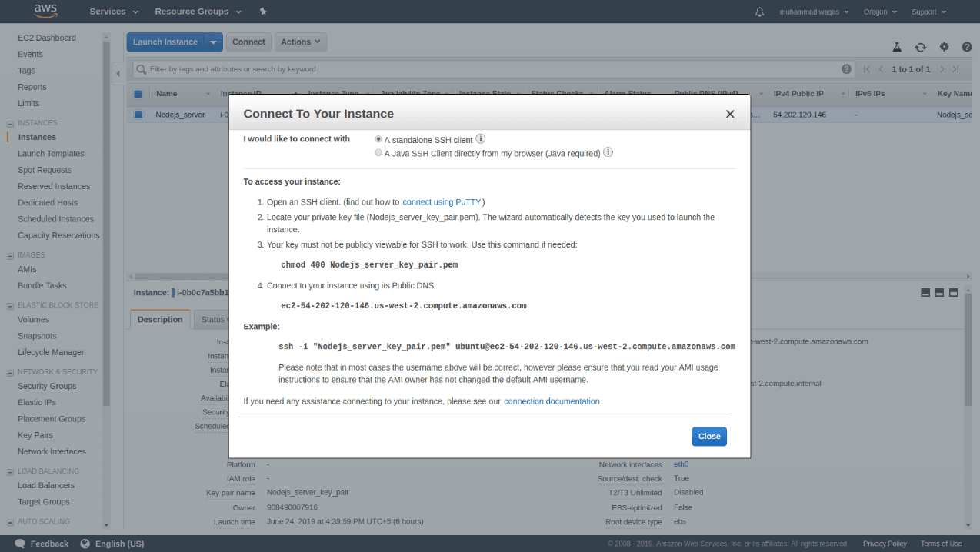The height and width of the screenshot is (552, 980).
Task: Click the 'connect using PuTTY' link
Action: coord(441,201)
